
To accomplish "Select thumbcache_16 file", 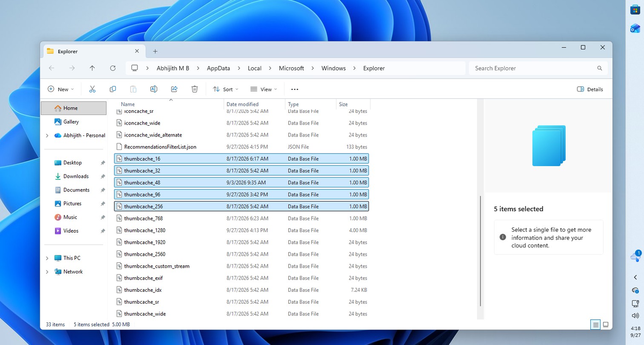I will click(x=242, y=159).
